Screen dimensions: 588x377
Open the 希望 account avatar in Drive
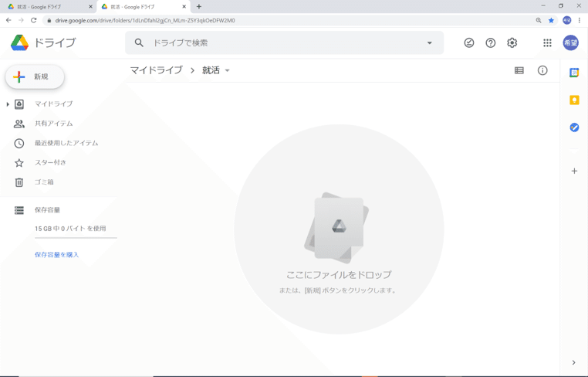570,42
